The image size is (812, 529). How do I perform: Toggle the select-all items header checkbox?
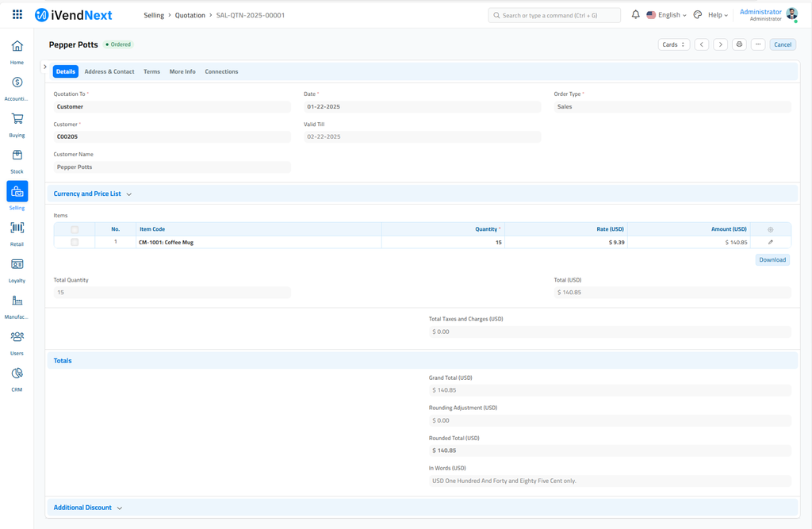[x=75, y=229]
